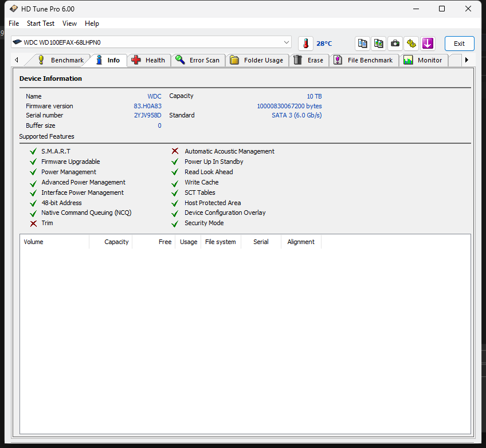
Task: Open the Start Test menu
Action: coord(41,23)
